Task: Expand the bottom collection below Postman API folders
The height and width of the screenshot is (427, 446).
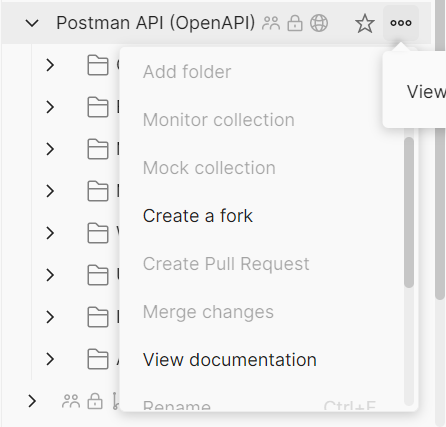Action: 32,401
